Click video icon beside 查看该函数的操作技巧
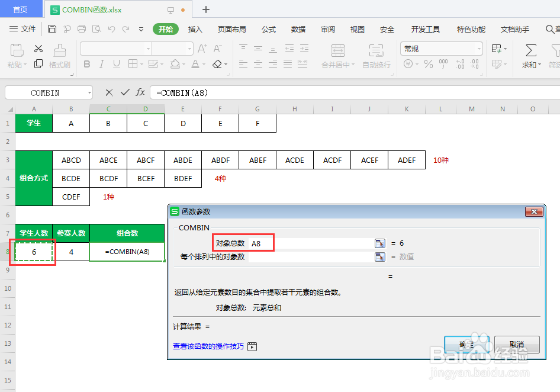This screenshot has width=560, height=392. pos(252,346)
